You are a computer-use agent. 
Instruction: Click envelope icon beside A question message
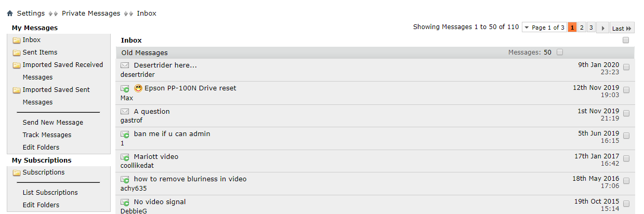click(x=125, y=112)
